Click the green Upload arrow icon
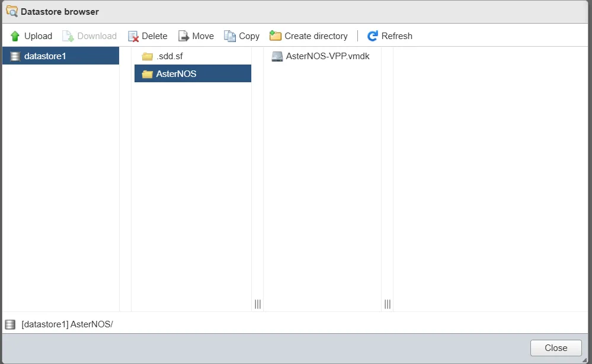592x364 pixels. coord(15,36)
